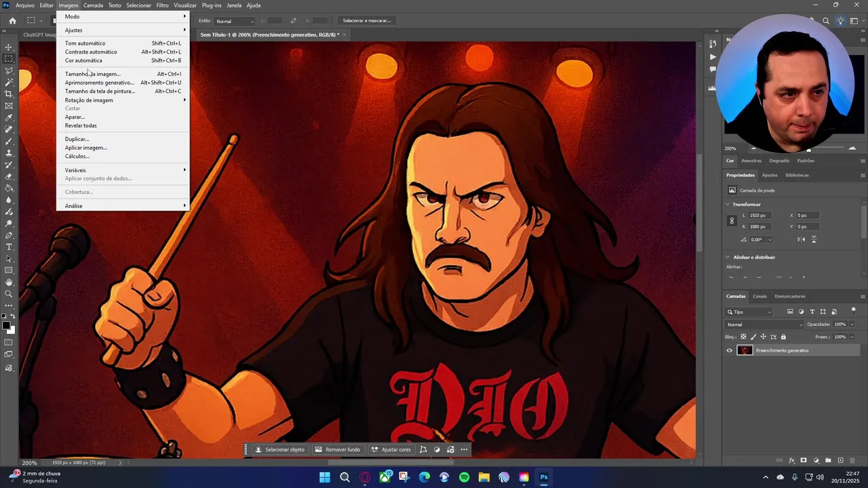Viewport: 868px width, 488px height.
Task: Open Estilo Normal dropdown in options bar
Action: click(x=235, y=21)
